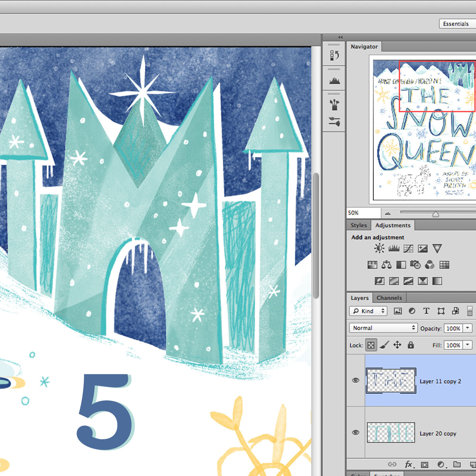Add an Invert adjustment

tap(379, 281)
